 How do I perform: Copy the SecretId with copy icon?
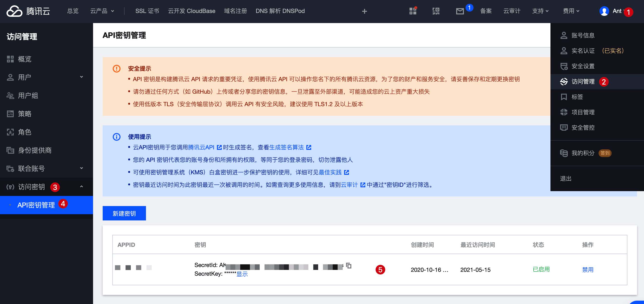[x=349, y=266]
